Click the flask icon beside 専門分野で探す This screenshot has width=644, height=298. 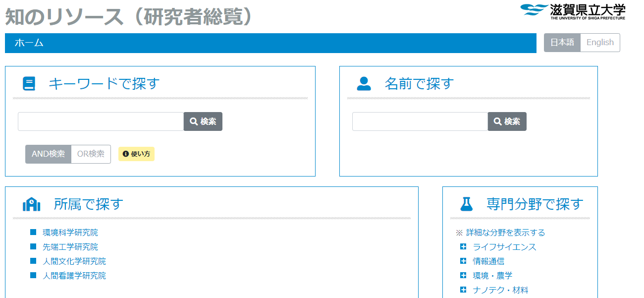466,204
